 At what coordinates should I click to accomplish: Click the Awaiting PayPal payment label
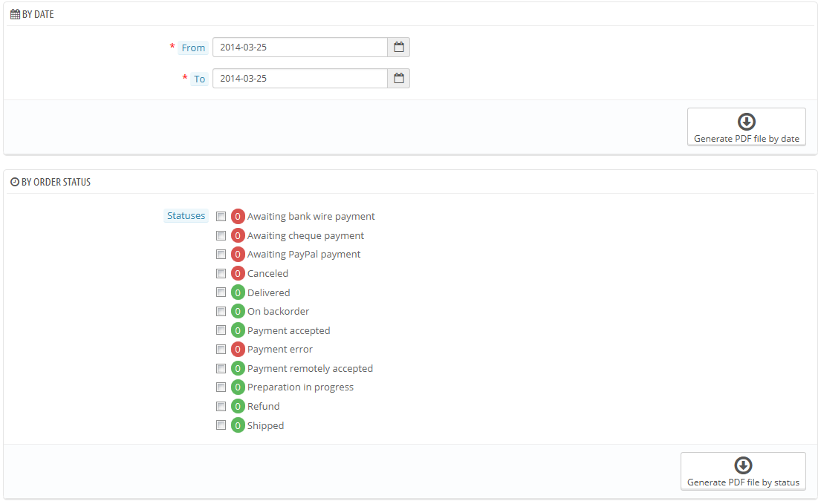304,255
